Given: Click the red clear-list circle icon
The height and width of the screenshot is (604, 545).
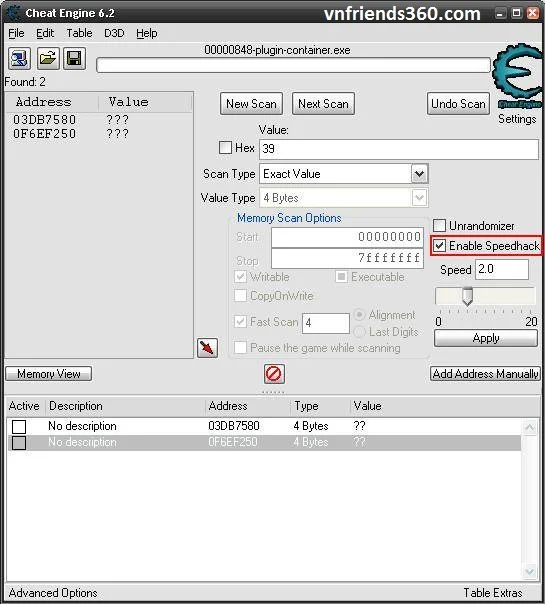Looking at the screenshot, I should (274, 374).
